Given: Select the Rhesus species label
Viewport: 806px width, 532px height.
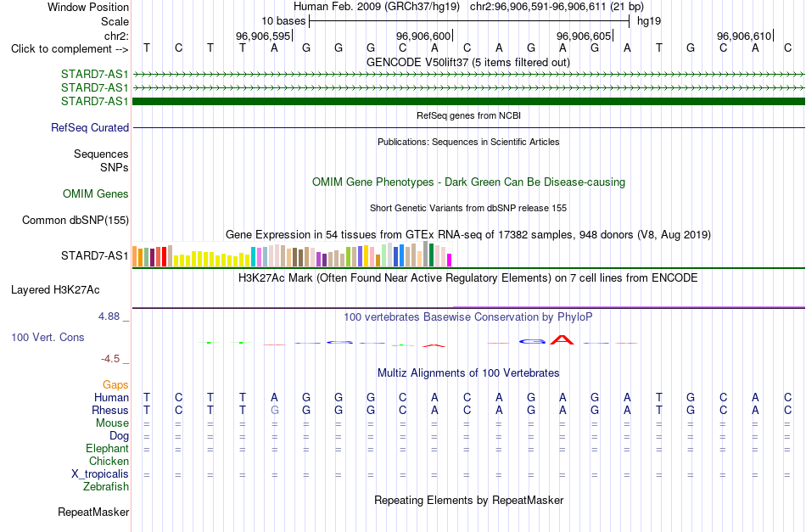Looking at the screenshot, I should (110, 410).
